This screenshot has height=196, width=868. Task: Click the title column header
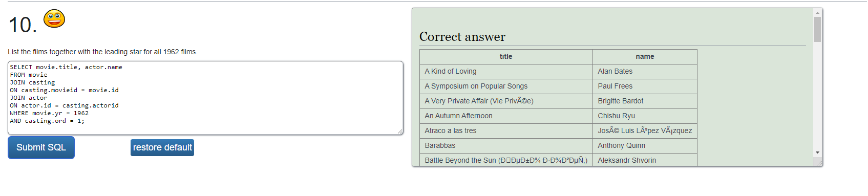pyautogui.click(x=506, y=57)
